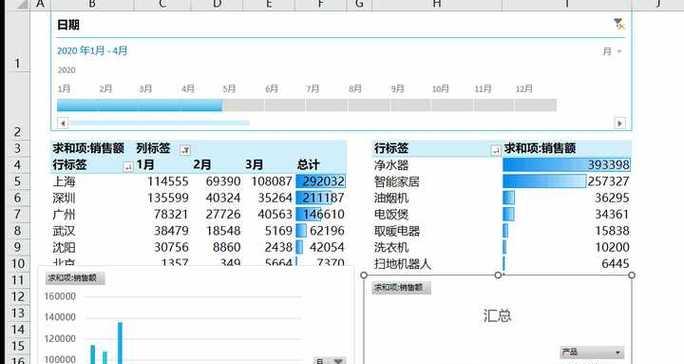
Task: Open the 行标签 sort button in column H
Action: point(496,151)
